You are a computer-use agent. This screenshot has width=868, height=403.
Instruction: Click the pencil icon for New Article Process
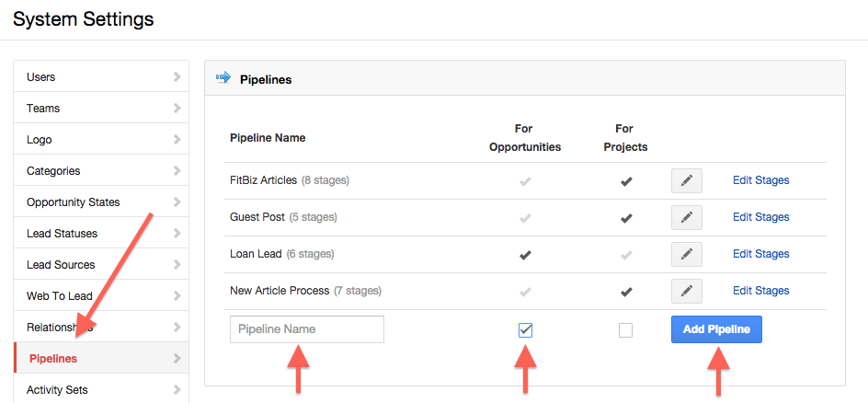(686, 291)
